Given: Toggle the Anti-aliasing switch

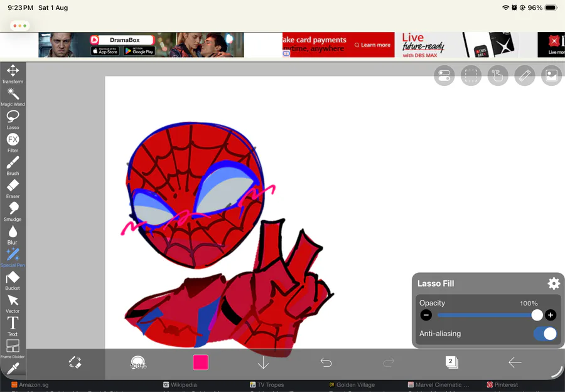Looking at the screenshot, I should pos(545,334).
